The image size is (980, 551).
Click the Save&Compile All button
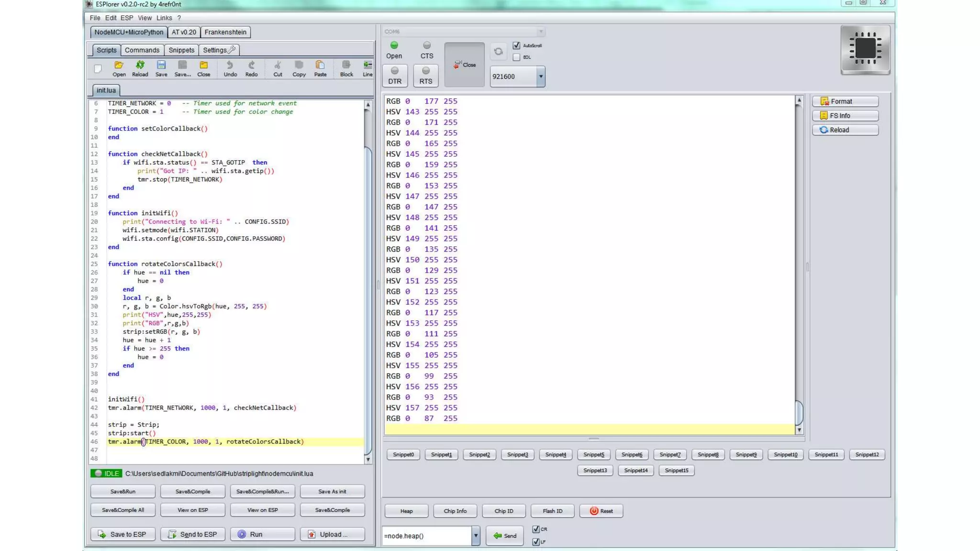[x=123, y=510]
